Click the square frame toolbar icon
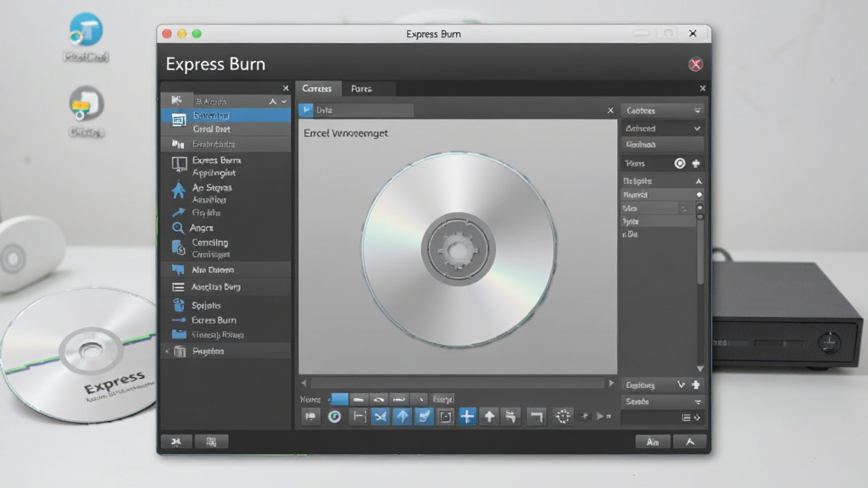The width and height of the screenshot is (868, 488). (446, 417)
